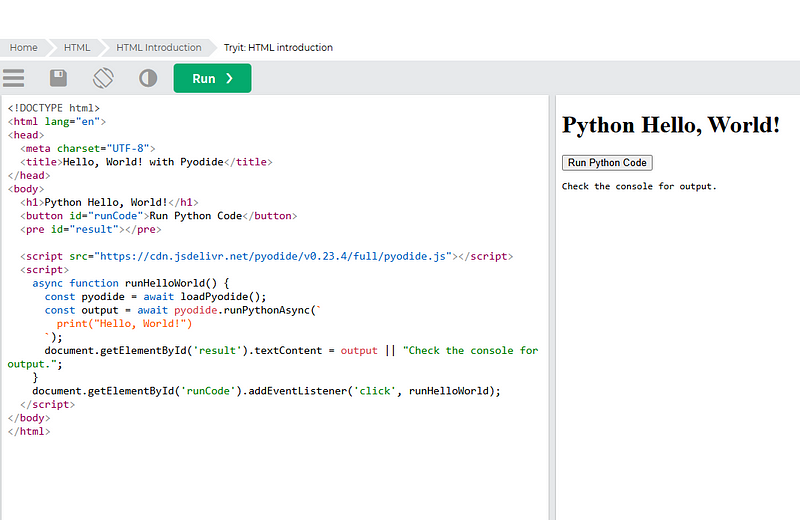
Task: Place cursor on the print("Hello, World!") line
Action: click(x=124, y=323)
